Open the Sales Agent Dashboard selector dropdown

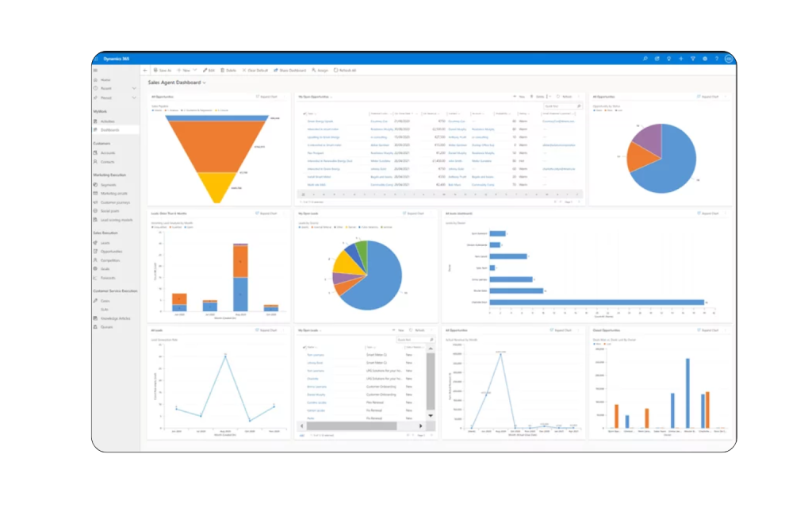[204, 83]
